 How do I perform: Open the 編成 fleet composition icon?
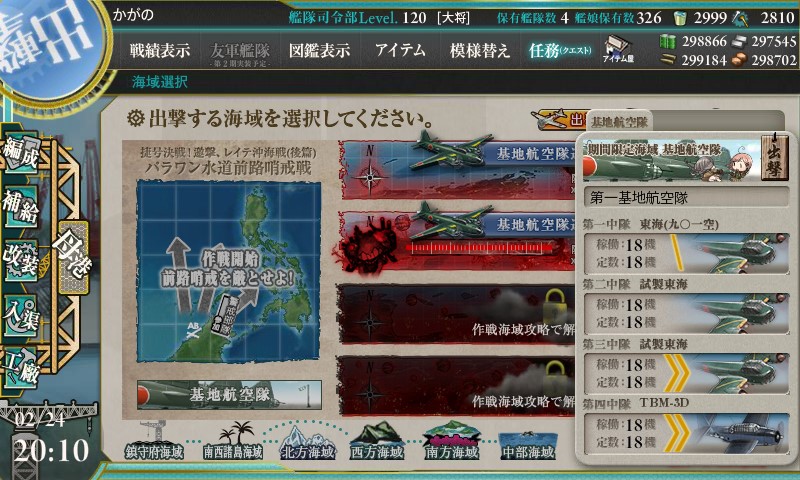[21, 153]
